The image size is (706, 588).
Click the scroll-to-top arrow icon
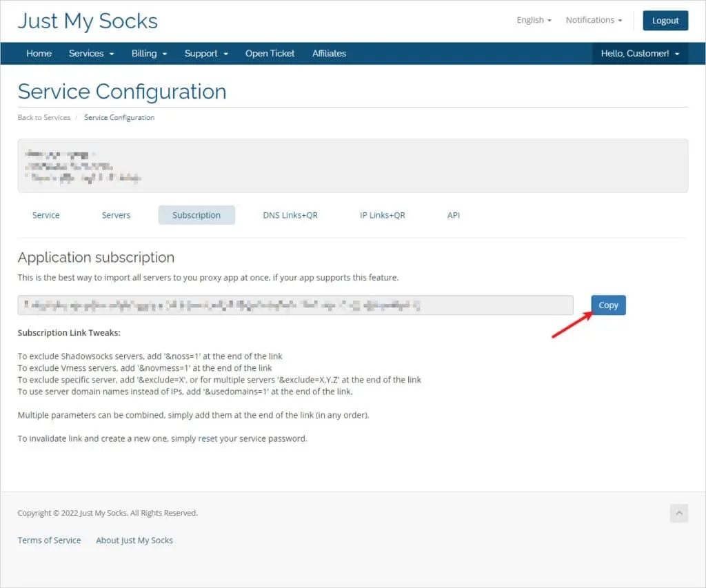(678, 513)
